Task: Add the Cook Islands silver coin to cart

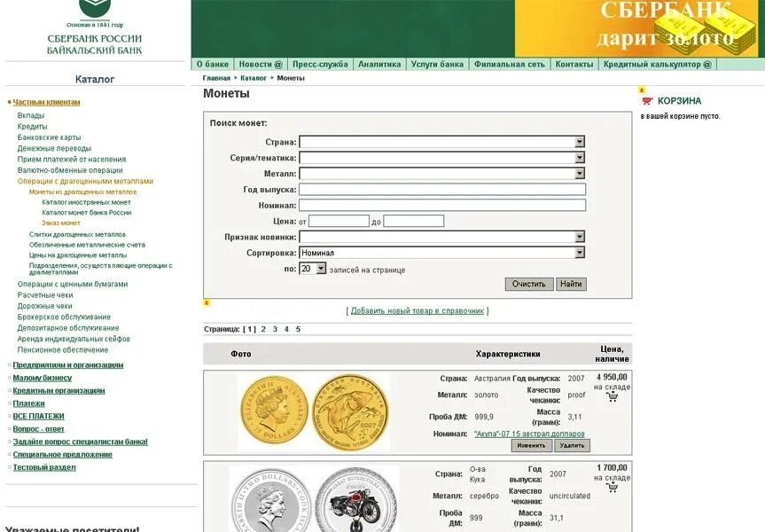Action: coord(613,488)
